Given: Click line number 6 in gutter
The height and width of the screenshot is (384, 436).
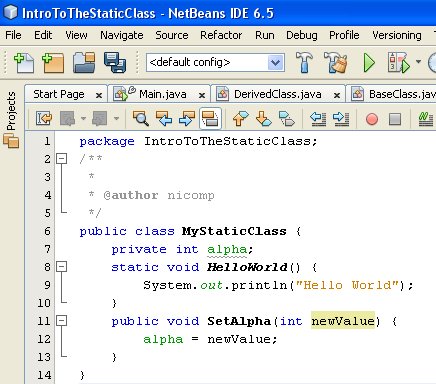Looking at the screenshot, I should pyautogui.click(x=47, y=231).
